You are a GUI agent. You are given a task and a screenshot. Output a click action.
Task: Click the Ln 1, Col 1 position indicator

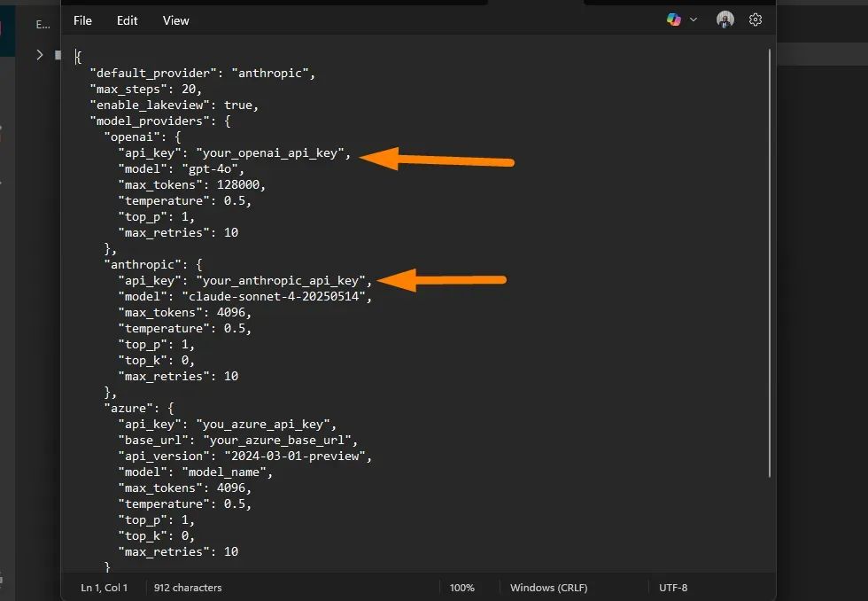click(x=105, y=588)
